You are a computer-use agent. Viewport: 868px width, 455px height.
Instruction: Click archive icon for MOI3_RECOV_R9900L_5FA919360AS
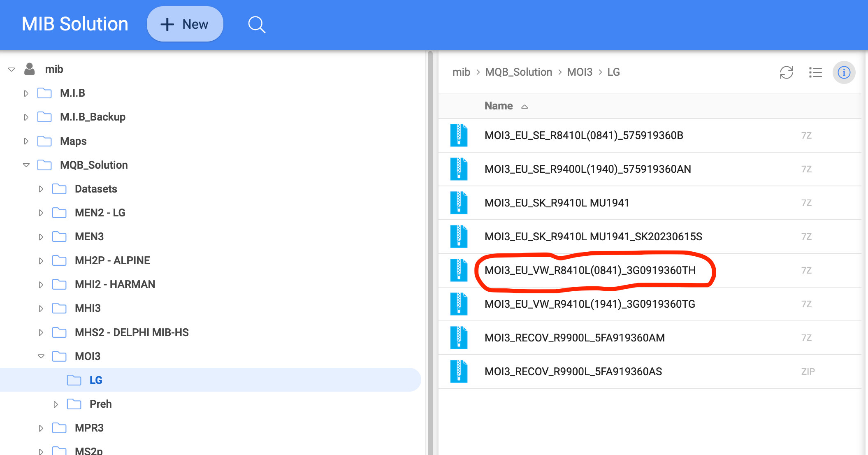coord(459,371)
